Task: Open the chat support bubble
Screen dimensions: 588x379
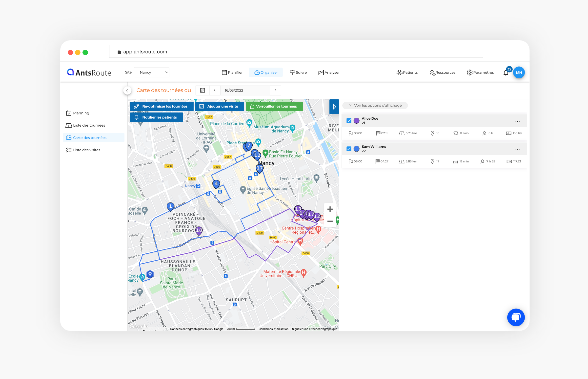Action: [516, 317]
